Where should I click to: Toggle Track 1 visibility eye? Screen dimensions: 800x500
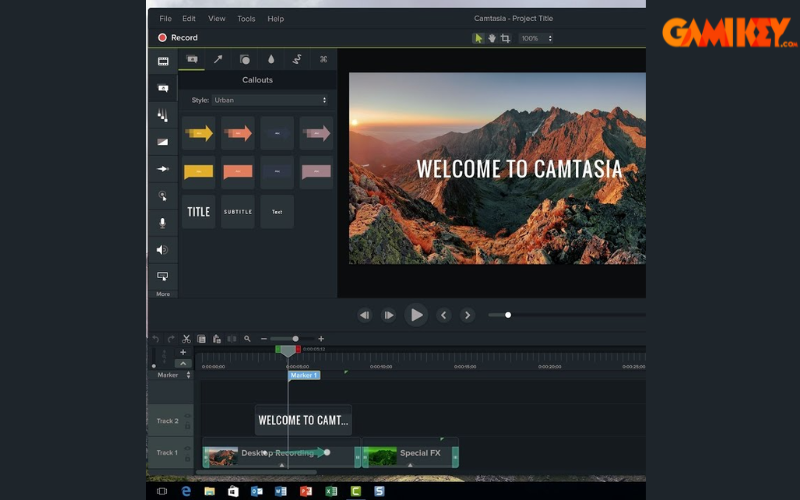[187, 448]
